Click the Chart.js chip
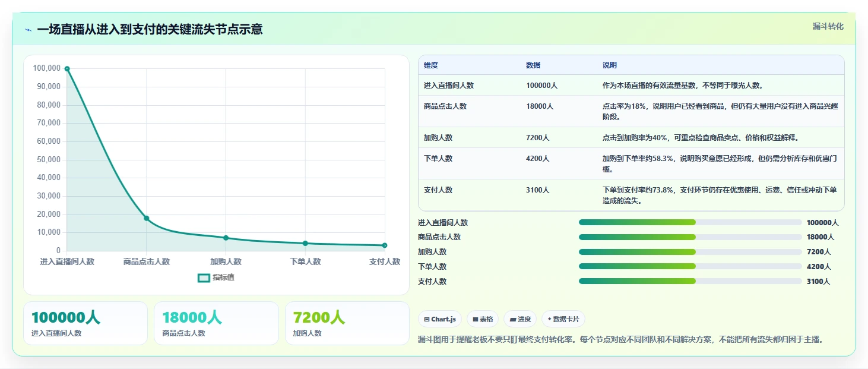868x369 pixels. point(440,319)
